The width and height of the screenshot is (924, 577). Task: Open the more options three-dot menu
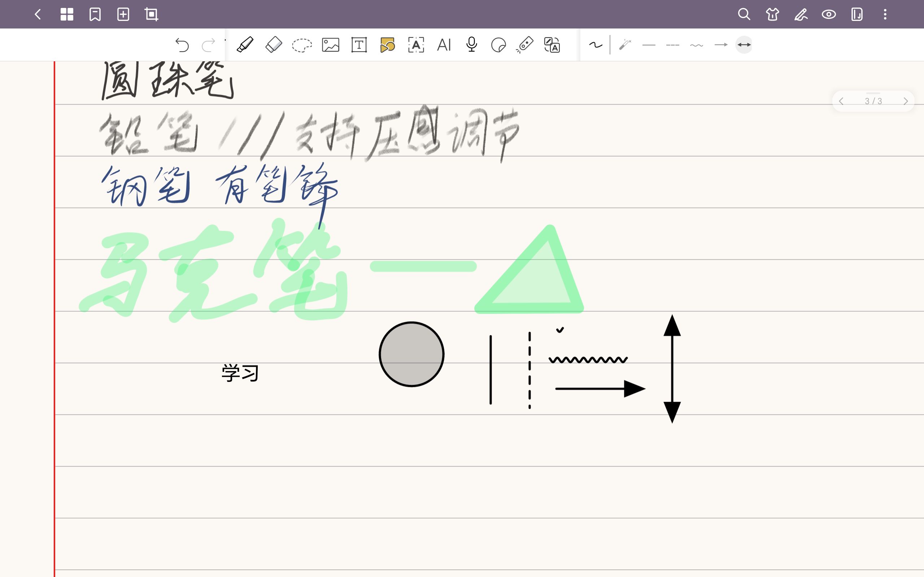tap(885, 14)
